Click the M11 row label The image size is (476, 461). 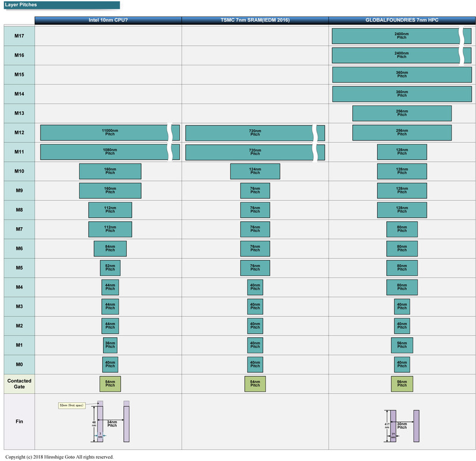19,152
